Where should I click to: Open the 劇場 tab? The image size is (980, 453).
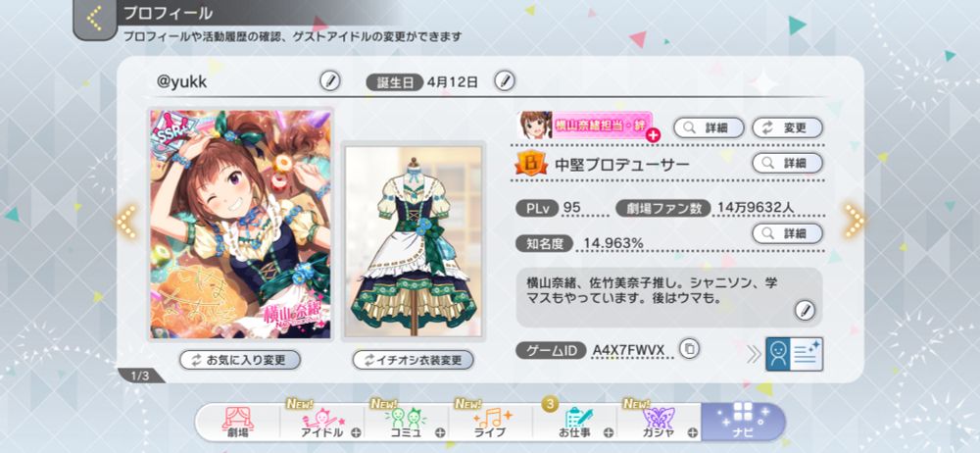[x=238, y=423]
